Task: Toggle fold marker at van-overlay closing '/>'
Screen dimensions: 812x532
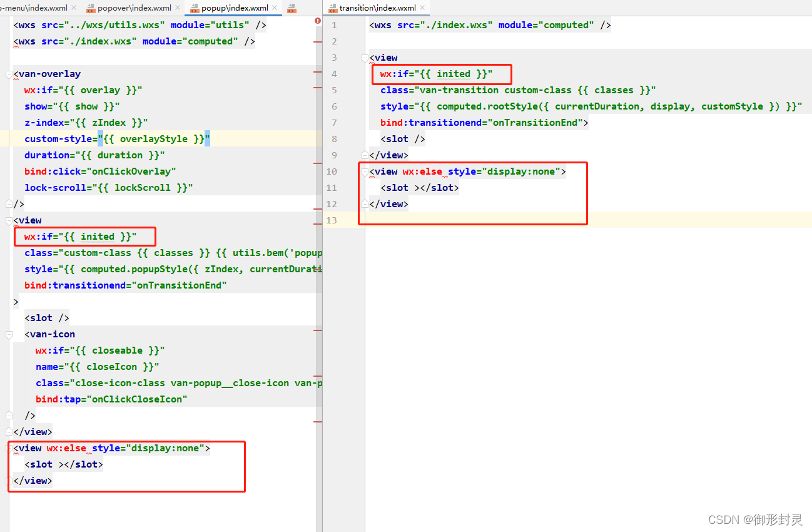Action: (x=9, y=204)
